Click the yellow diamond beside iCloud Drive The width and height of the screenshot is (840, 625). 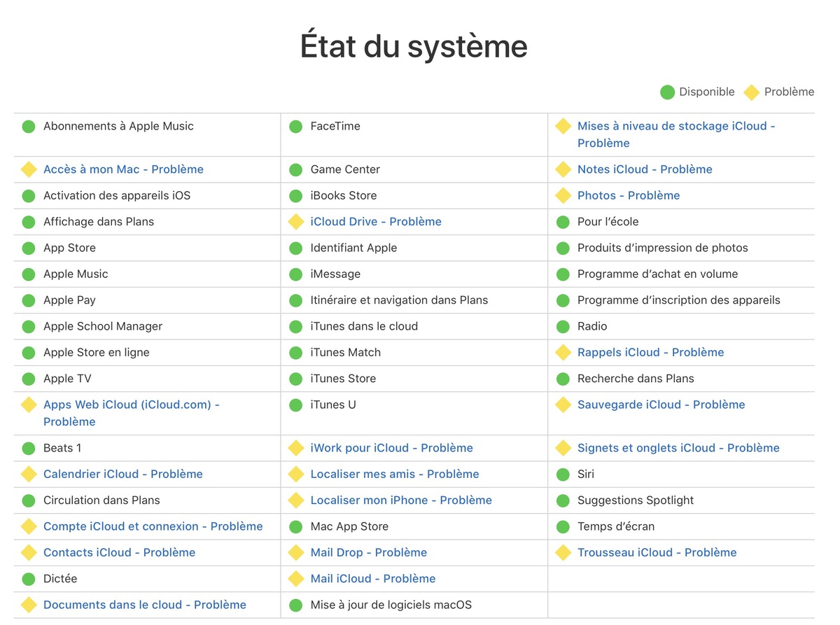[x=296, y=222]
